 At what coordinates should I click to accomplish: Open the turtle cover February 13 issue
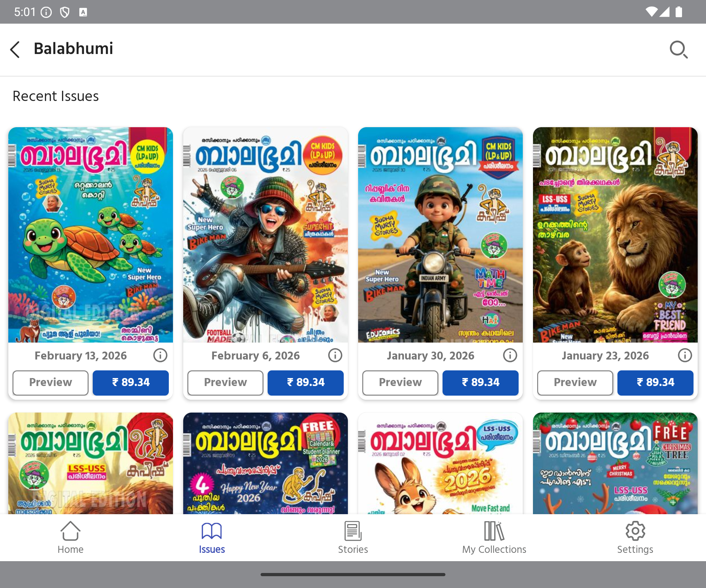[x=90, y=235]
